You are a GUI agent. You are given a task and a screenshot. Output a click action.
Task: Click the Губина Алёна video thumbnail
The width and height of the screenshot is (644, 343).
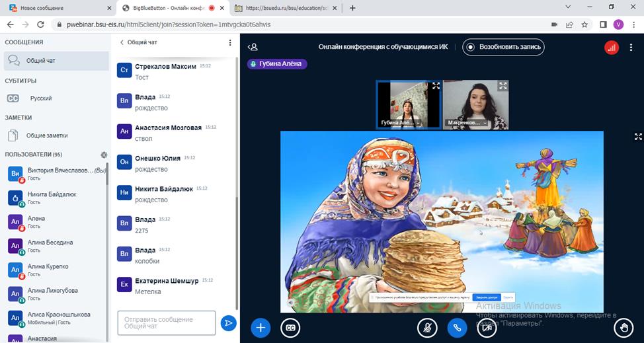pos(409,104)
